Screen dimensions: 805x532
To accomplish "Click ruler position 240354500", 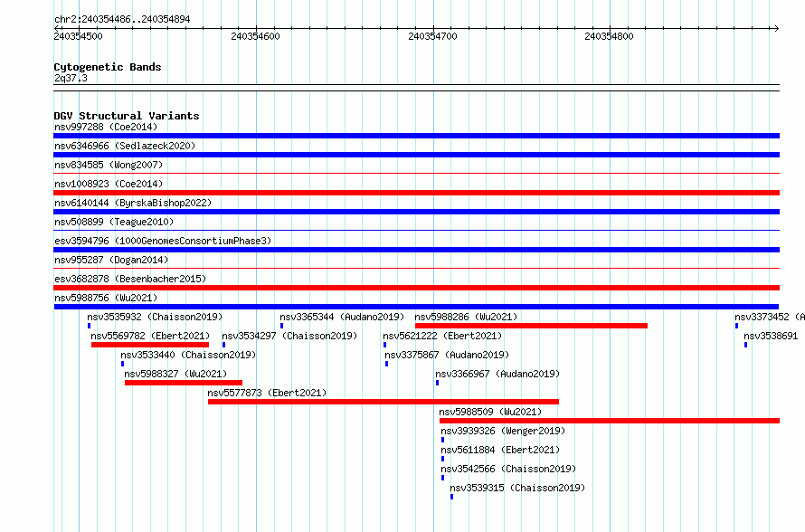I will pos(78,36).
